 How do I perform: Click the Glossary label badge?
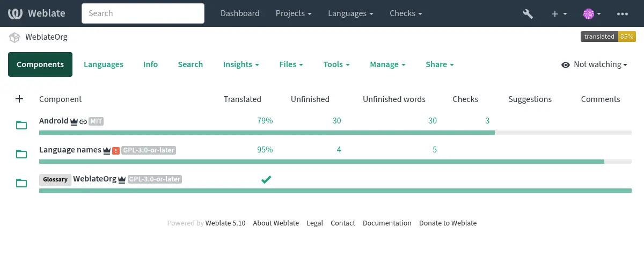tap(55, 180)
